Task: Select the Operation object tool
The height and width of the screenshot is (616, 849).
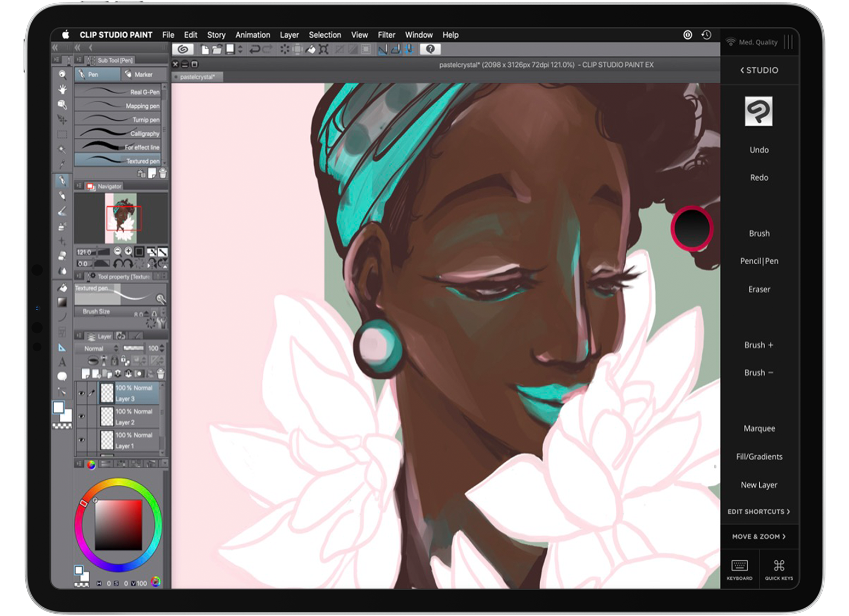Action: [62, 104]
